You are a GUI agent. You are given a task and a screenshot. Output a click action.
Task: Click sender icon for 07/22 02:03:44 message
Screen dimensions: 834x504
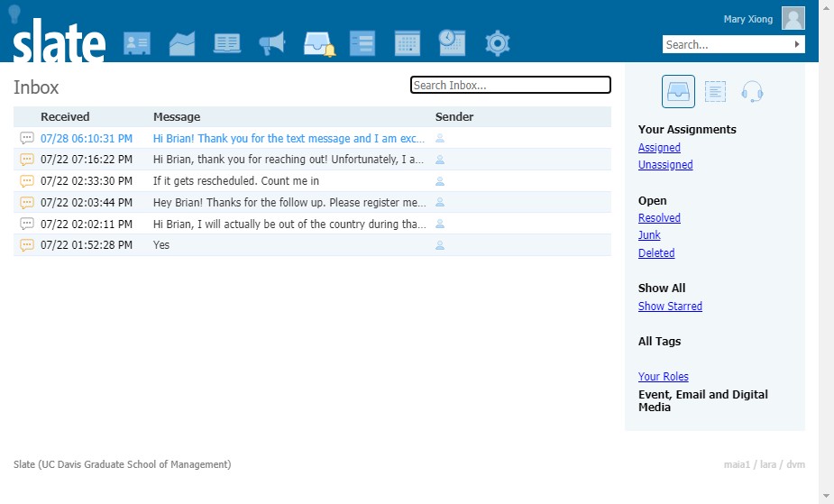(x=440, y=203)
